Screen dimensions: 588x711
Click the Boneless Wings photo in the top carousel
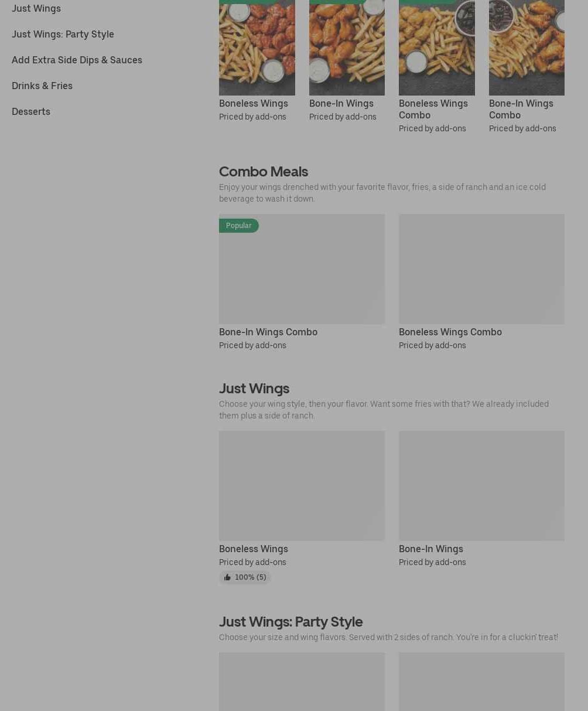tap(257, 47)
